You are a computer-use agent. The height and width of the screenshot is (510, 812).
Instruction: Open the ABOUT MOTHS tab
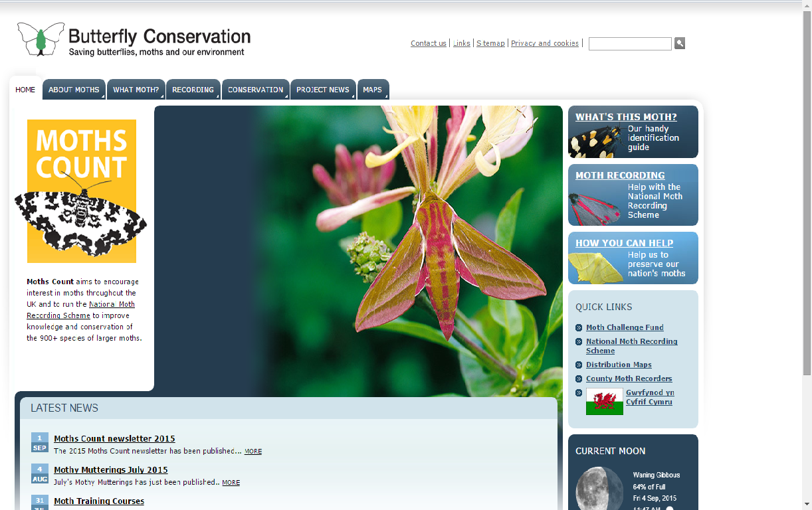point(73,89)
